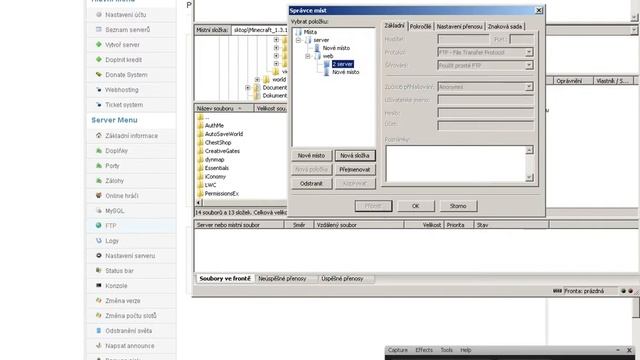Cancel the dialog with Storno
Image resolution: width=640 pixels, height=360 pixels.
[x=458, y=206]
